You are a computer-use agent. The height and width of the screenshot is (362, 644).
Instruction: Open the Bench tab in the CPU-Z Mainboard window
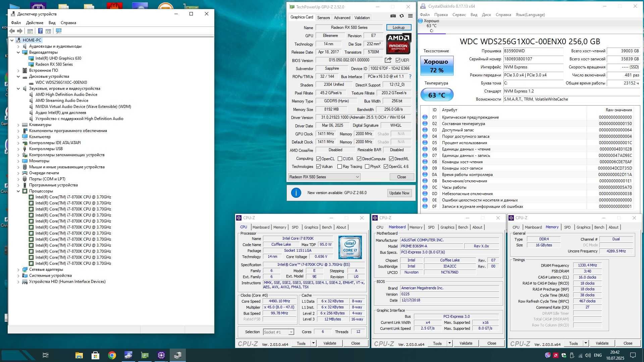point(463,227)
